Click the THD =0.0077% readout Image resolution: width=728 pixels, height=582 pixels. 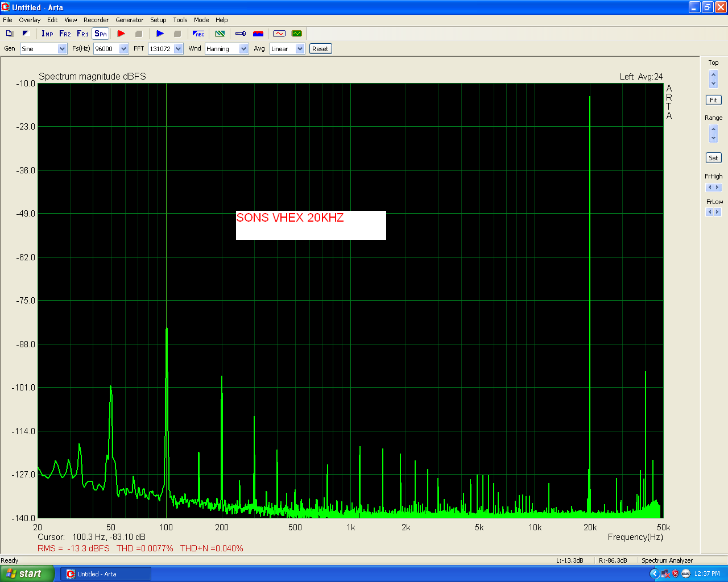145,548
